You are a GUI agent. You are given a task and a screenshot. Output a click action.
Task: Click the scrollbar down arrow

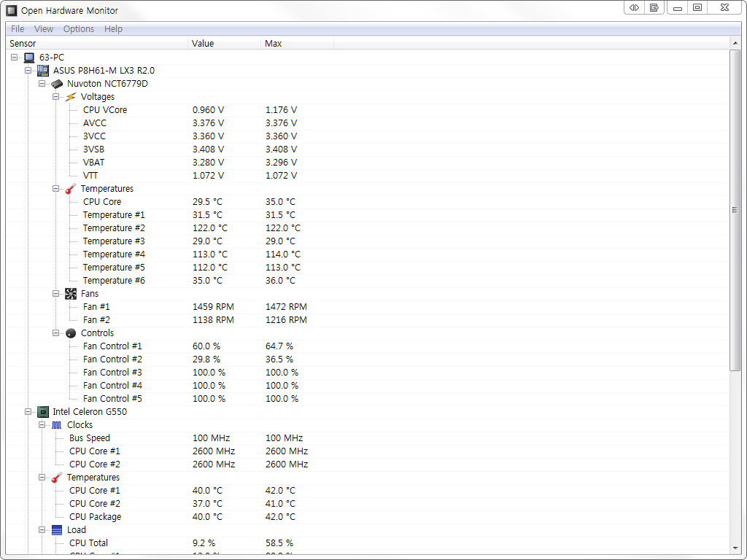tap(735, 548)
